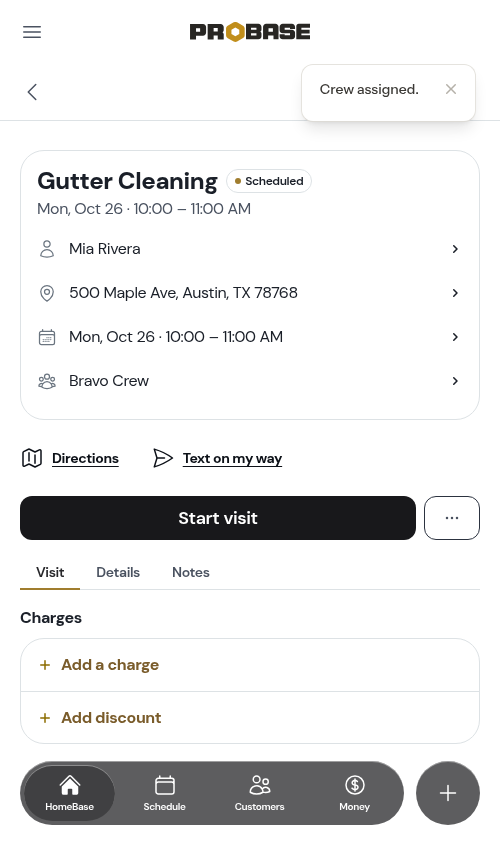This screenshot has height=845, width=500.
Task: Add a charge
Action: point(250,665)
